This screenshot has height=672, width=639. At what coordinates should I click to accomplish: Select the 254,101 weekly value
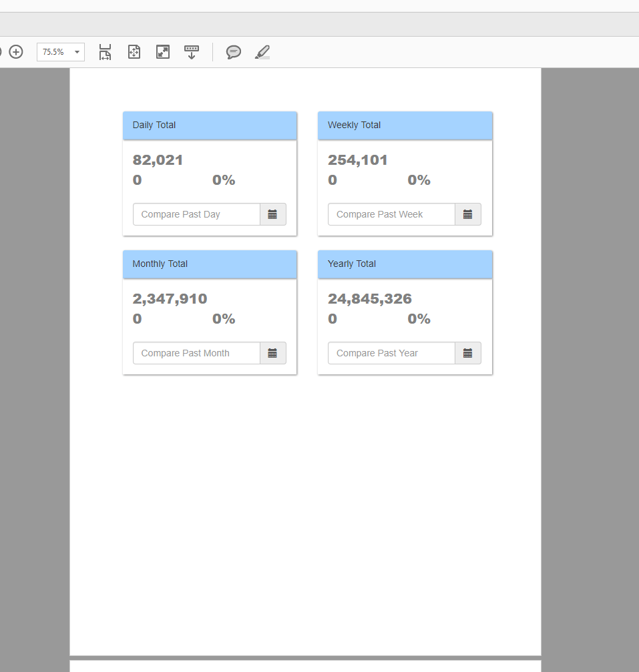pos(358,160)
